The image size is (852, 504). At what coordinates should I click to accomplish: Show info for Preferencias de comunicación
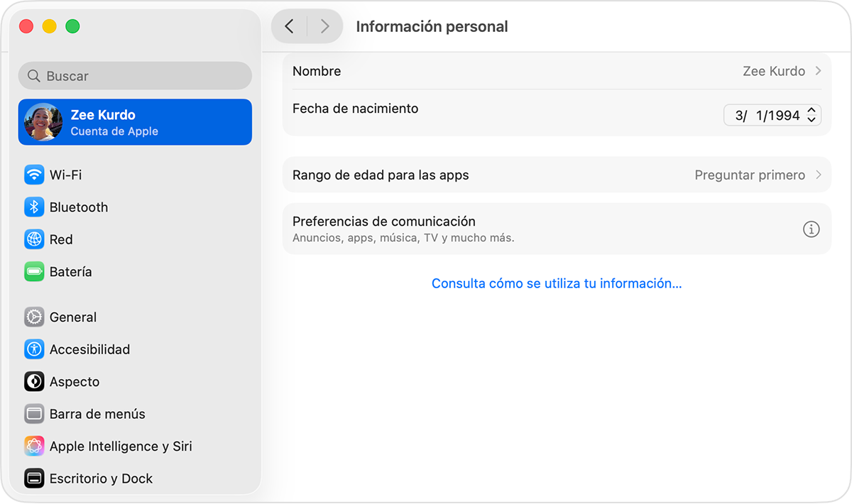[811, 229]
